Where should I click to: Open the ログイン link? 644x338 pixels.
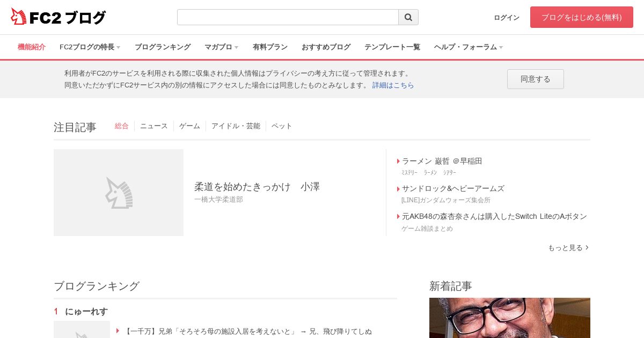[x=507, y=17]
